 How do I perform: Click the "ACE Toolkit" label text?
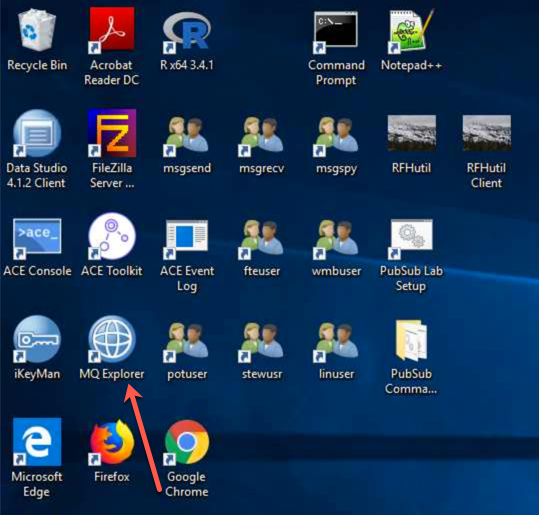pos(112,271)
